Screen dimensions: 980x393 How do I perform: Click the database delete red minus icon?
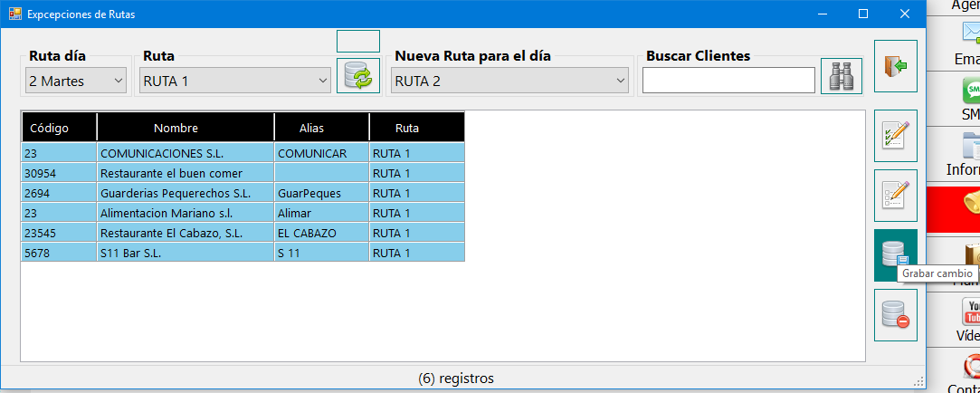point(895,315)
